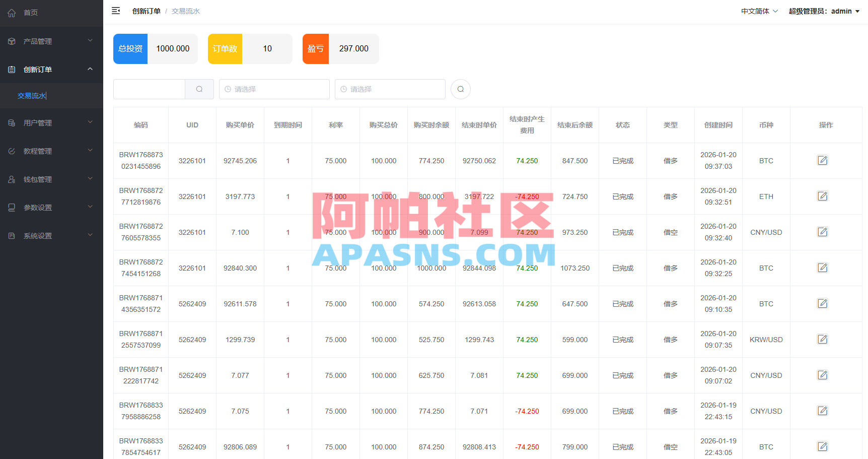Open the second 请选择 date picker

point(390,89)
